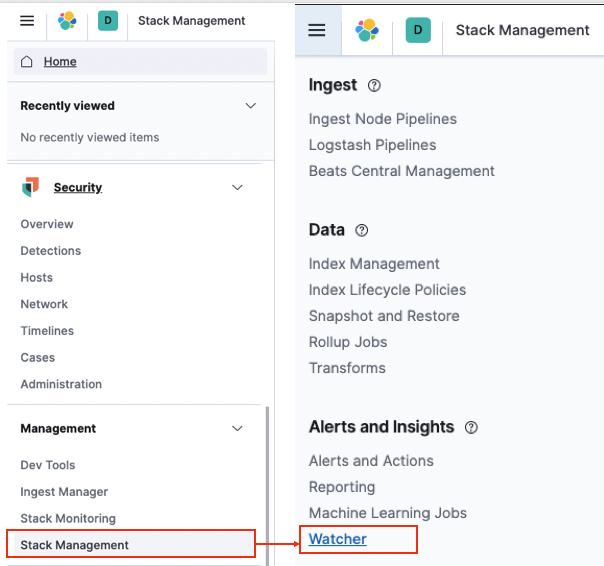The image size is (604, 566).
Task: Open the D space avatar in left panel
Action: (108, 20)
